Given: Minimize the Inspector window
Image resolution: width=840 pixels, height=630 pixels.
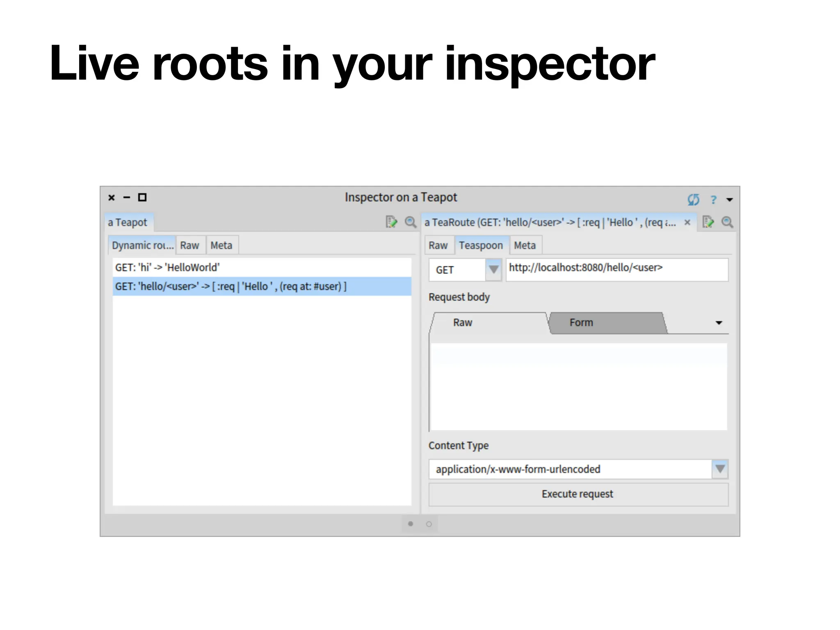Looking at the screenshot, I should click(x=127, y=198).
